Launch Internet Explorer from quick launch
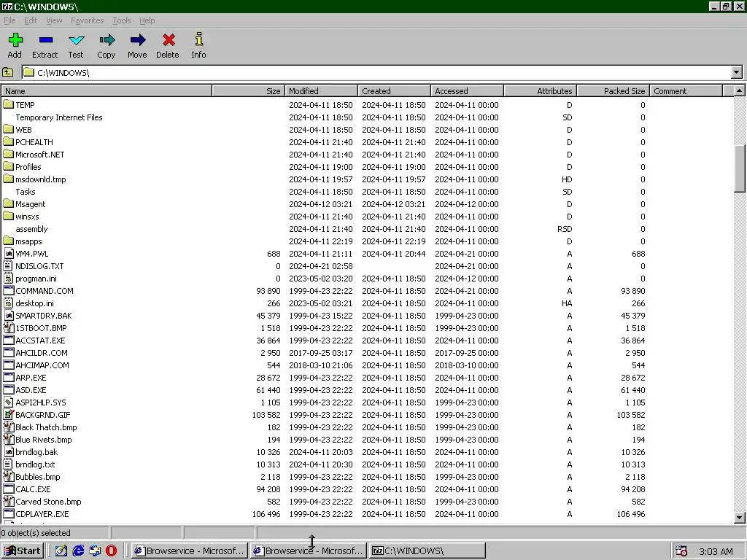747x560 pixels. tap(78, 551)
